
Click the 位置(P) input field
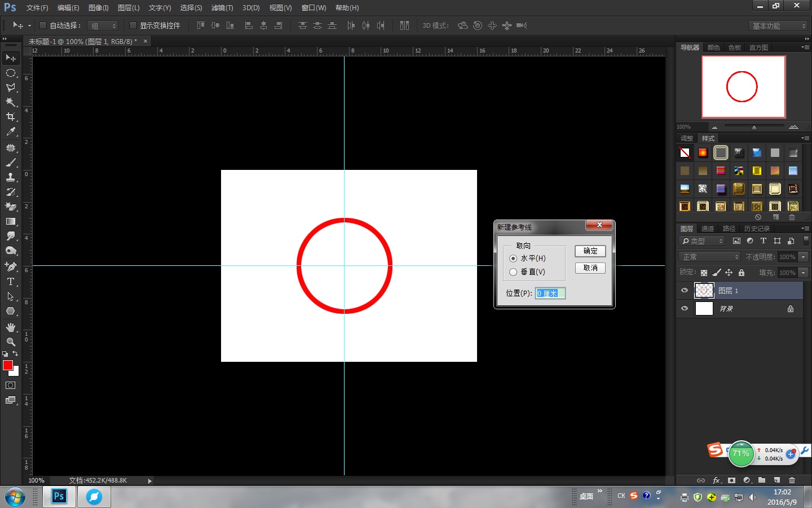(550, 294)
